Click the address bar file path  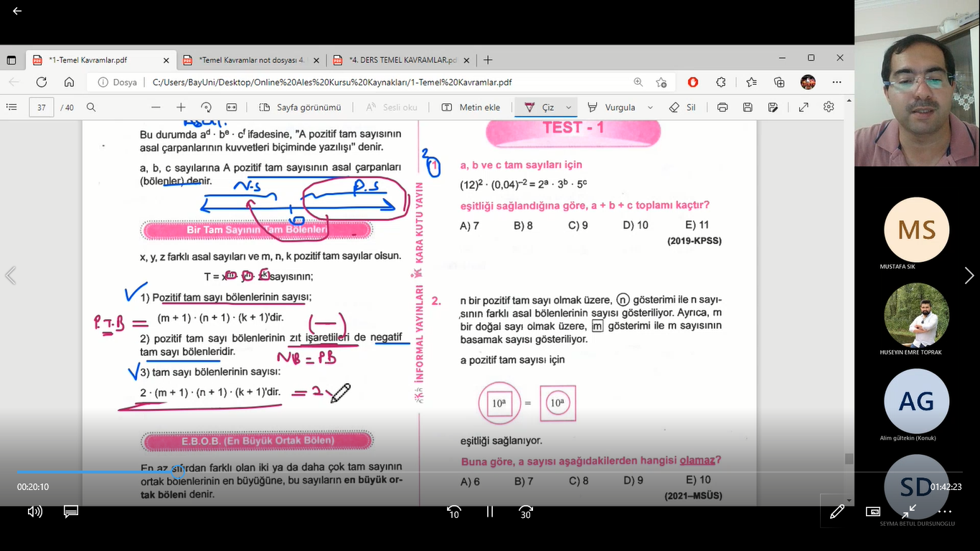(332, 83)
